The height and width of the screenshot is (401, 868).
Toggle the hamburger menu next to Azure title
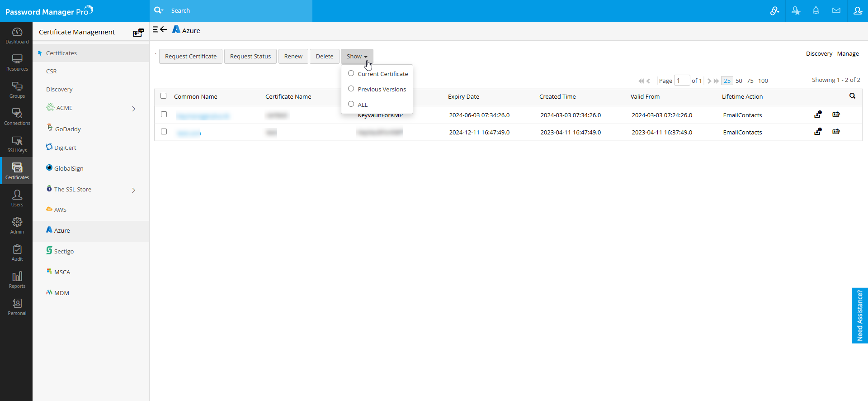pyautogui.click(x=155, y=29)
